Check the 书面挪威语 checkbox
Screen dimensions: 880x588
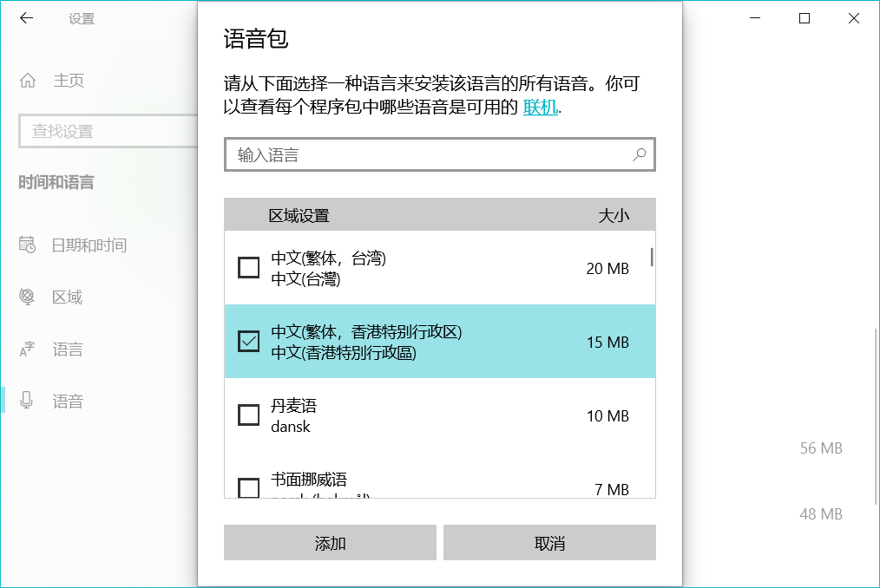pos(247,488)
